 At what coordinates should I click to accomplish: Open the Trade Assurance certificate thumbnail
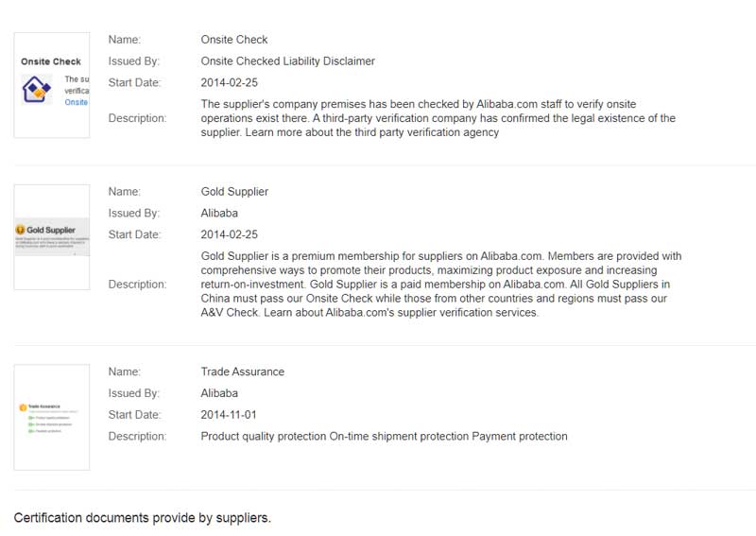click(52, 417)
